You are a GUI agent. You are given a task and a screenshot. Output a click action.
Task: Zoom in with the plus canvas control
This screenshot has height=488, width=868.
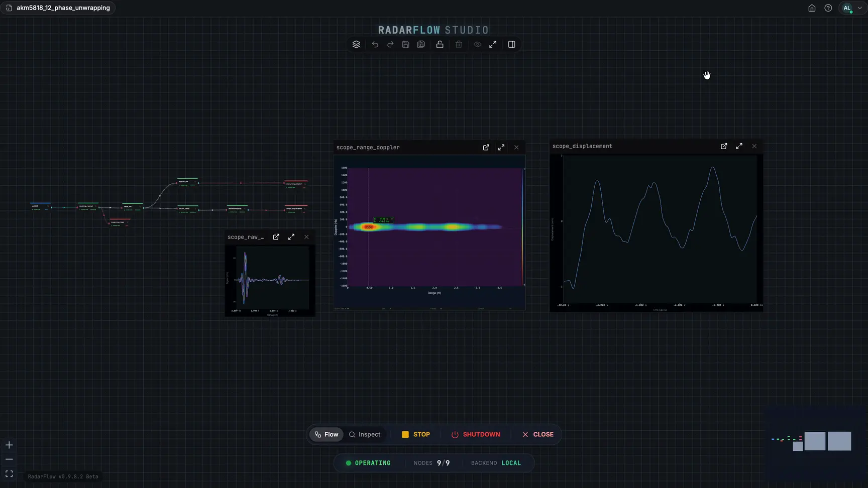point(9,445)
